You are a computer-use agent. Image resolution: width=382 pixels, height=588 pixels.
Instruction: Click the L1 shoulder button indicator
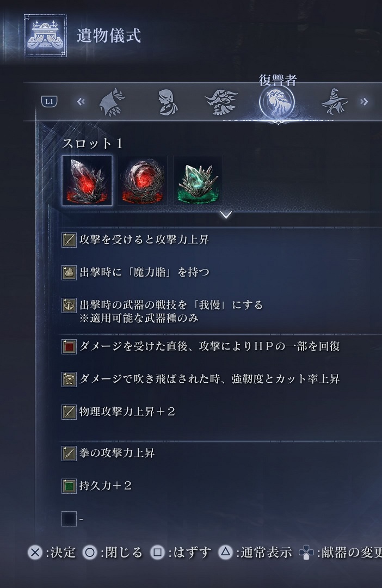click(49, 101)
